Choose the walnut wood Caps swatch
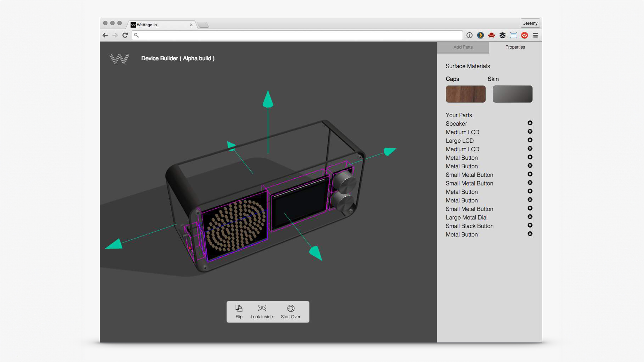Screen dimensions: 644x362 click(x=465, y=94)
